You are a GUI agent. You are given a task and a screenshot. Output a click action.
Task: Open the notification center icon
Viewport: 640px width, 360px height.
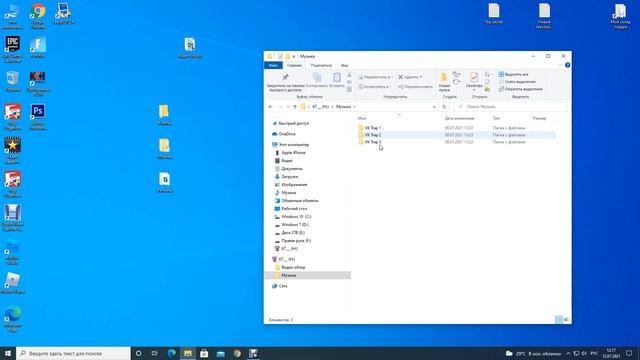tap(629, 353)
